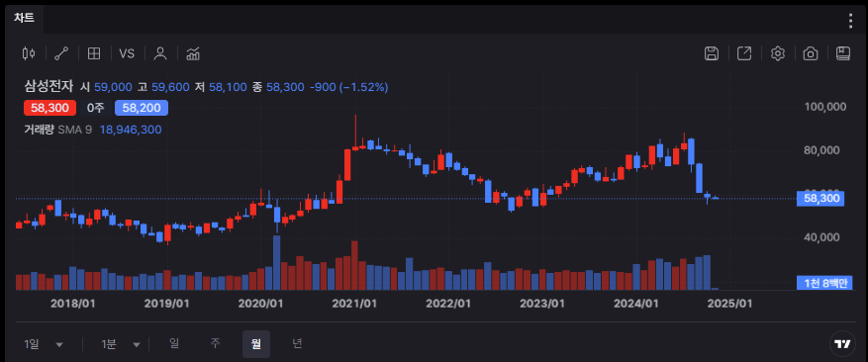Open chart in new window icon

pyautogui.click(x=744, y=53)
